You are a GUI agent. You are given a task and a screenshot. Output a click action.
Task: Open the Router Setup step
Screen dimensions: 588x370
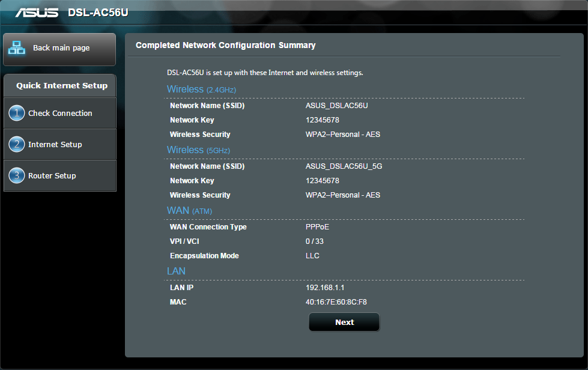pos(60,176)
